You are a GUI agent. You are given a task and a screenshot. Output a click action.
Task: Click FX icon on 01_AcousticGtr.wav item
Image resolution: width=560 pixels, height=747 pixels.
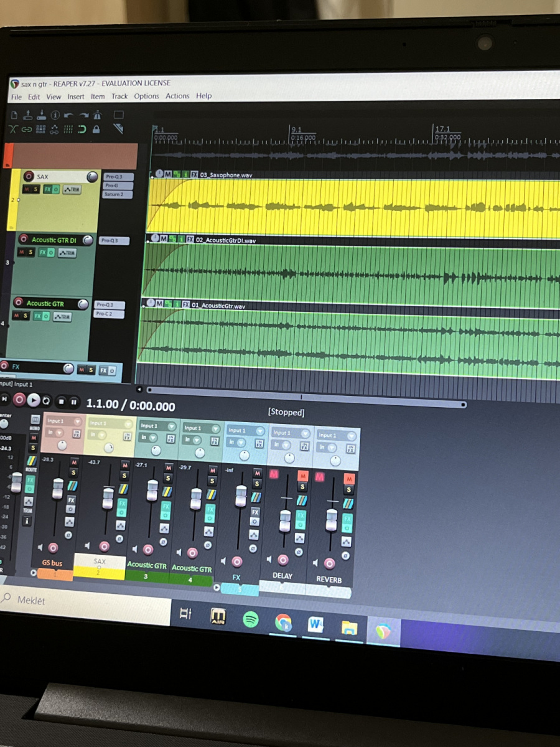[x=186, y=306]
